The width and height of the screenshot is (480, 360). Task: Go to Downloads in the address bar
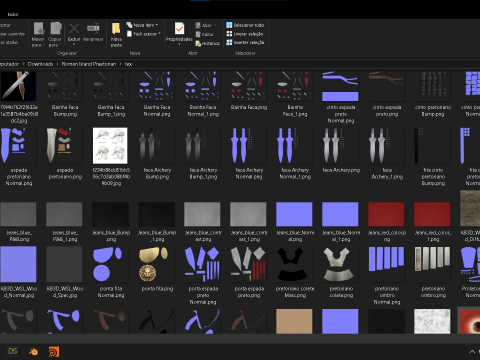pos(40,64)
